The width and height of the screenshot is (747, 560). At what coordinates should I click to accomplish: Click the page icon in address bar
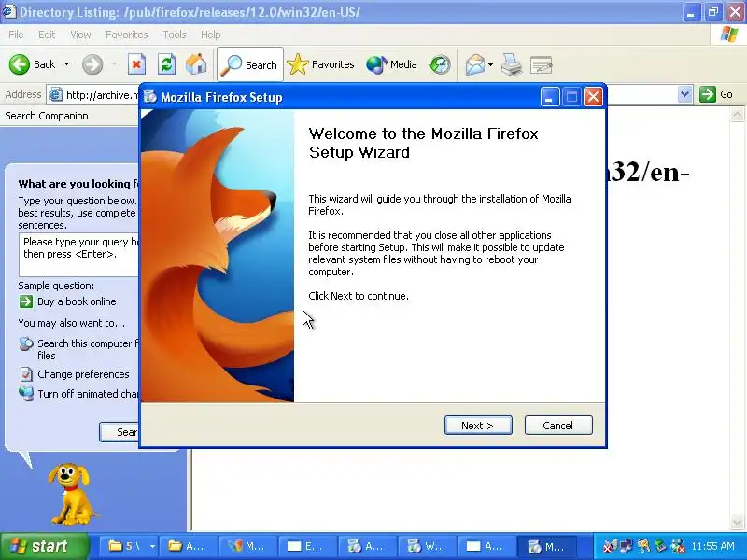coord(56,95)
